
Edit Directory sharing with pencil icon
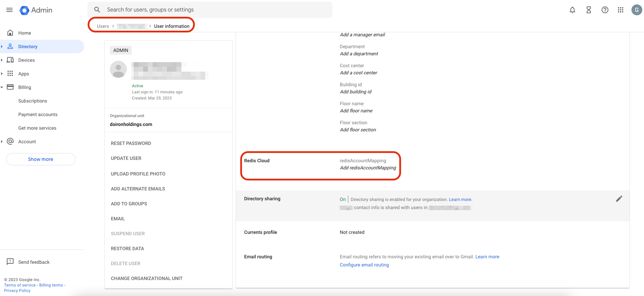point(619,199)
